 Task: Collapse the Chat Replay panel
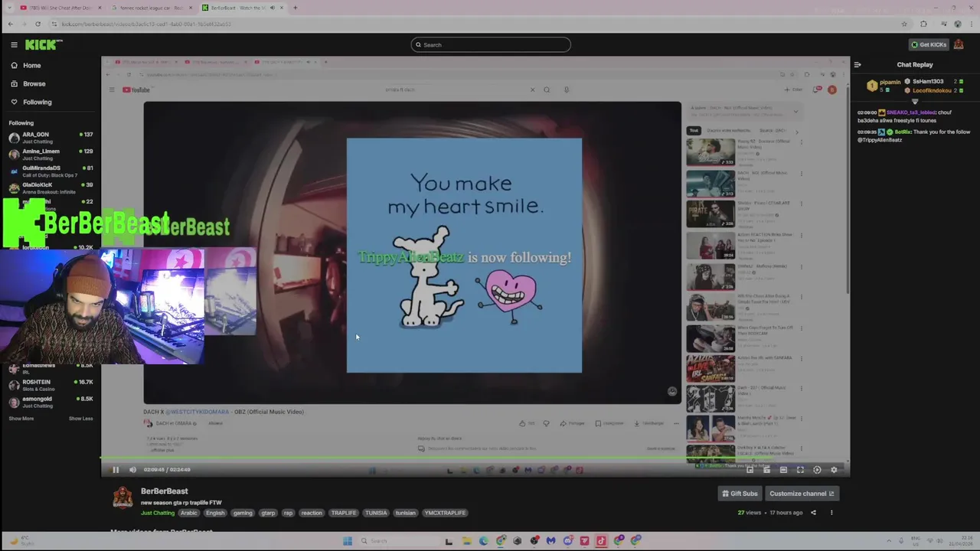(x=857, y=65)
